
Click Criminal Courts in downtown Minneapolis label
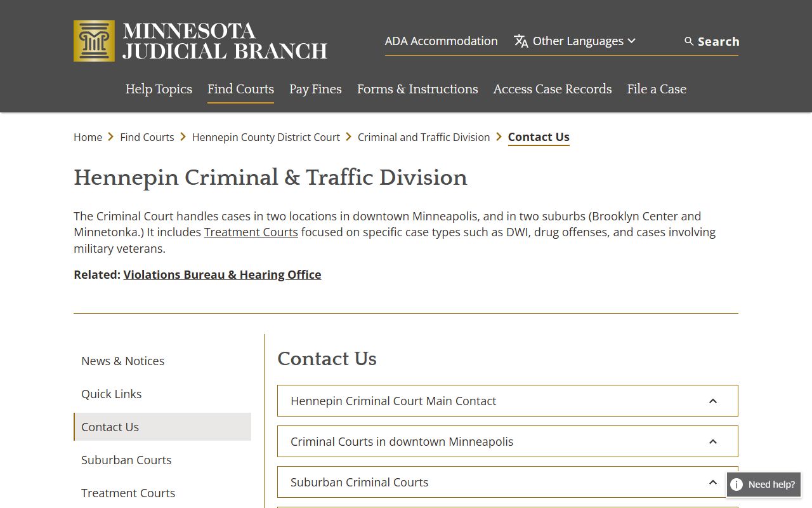click(x=402, y=442)
